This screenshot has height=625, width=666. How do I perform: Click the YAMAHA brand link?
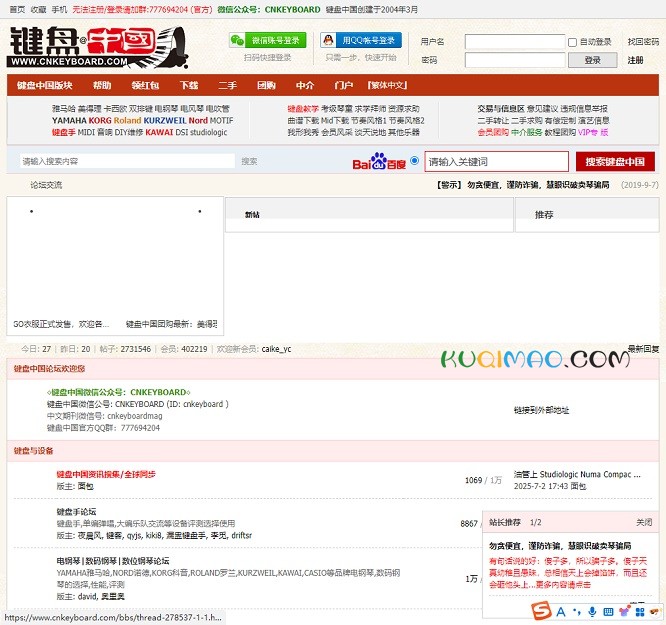69,121
